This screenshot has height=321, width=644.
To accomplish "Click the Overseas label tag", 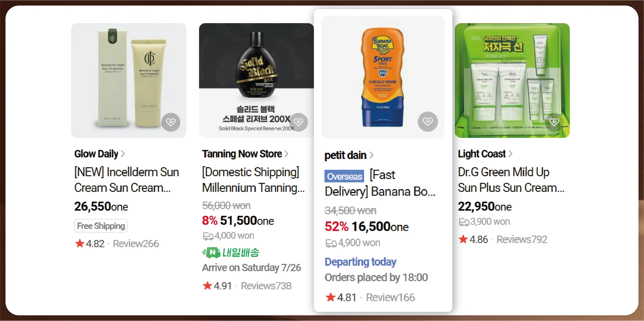I will click(344, 176).
